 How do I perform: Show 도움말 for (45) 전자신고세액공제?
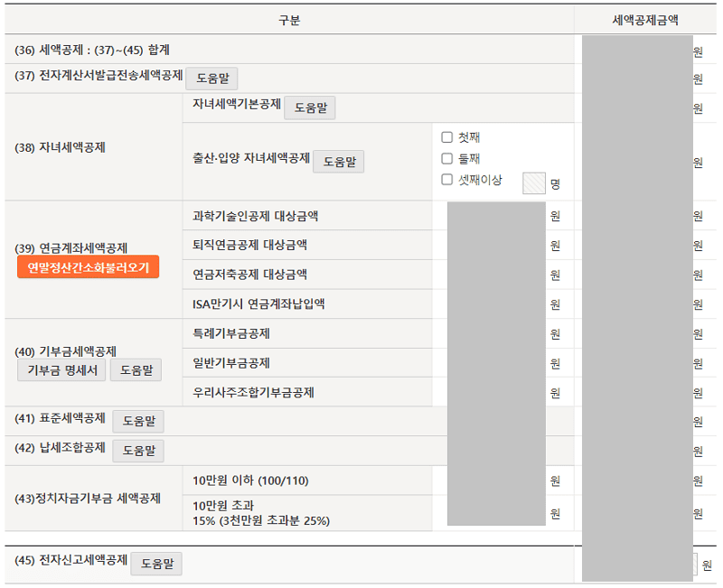(x=156, y=565)
